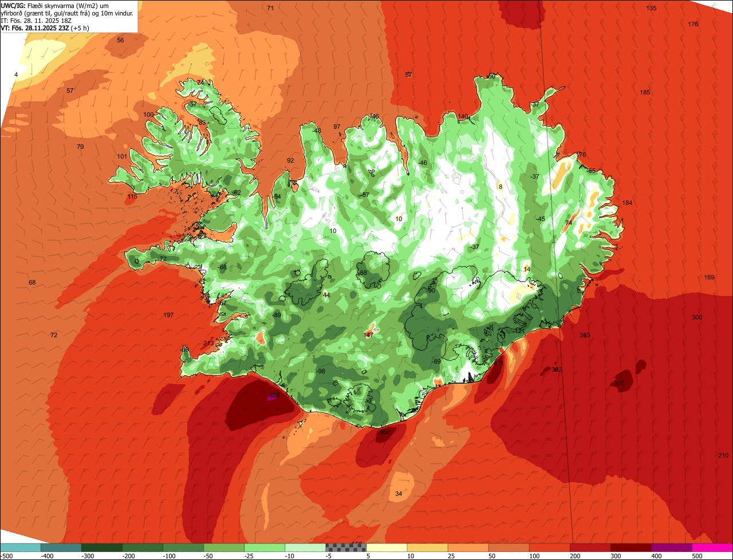Click the map value '362' on the south coast

pyautogui.click(x=384, y=432)
